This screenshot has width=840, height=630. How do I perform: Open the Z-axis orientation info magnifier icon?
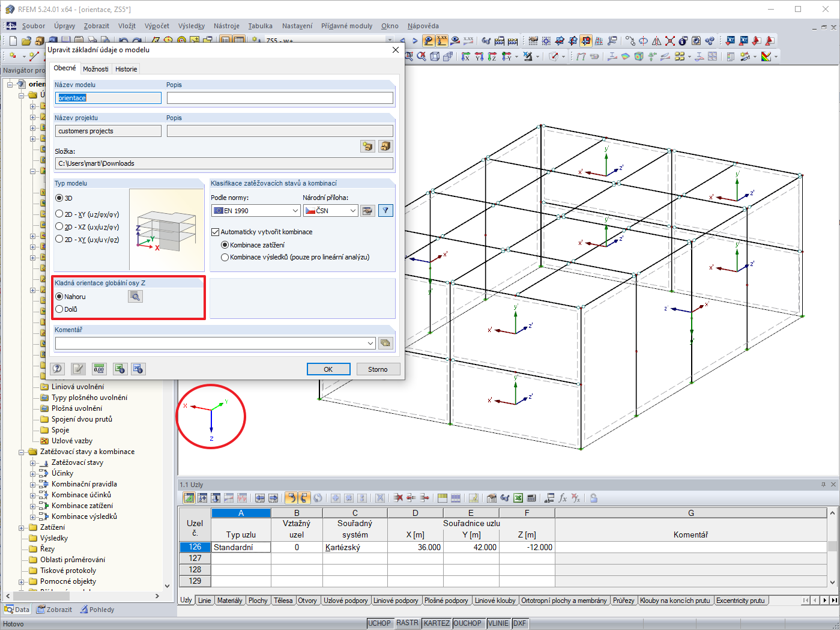[135, 296]
